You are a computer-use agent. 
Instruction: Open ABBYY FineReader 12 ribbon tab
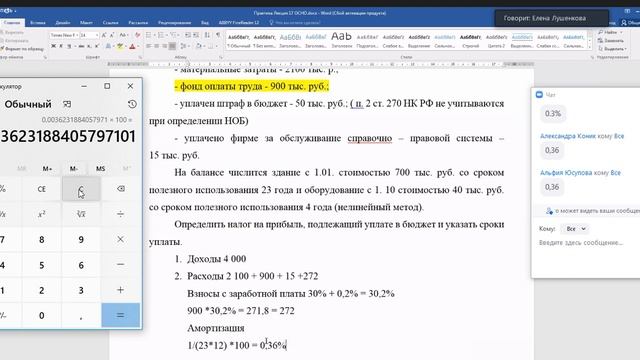pyautogui.click(x=239, y=22)
